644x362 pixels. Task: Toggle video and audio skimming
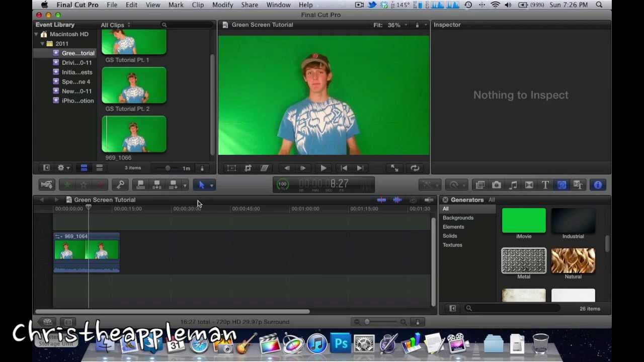click(x=381, y=200)
